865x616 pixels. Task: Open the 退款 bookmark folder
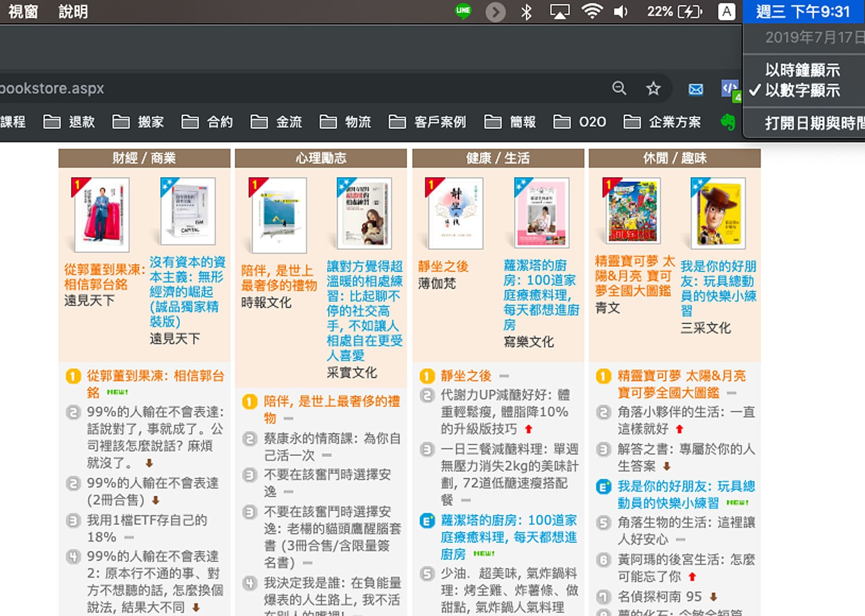coord(69,122)
